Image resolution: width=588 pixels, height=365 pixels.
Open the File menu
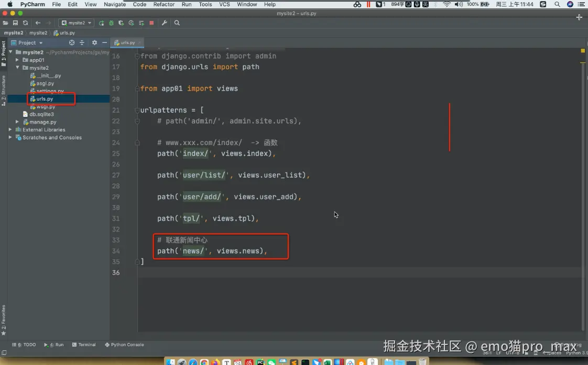[56, 5]
